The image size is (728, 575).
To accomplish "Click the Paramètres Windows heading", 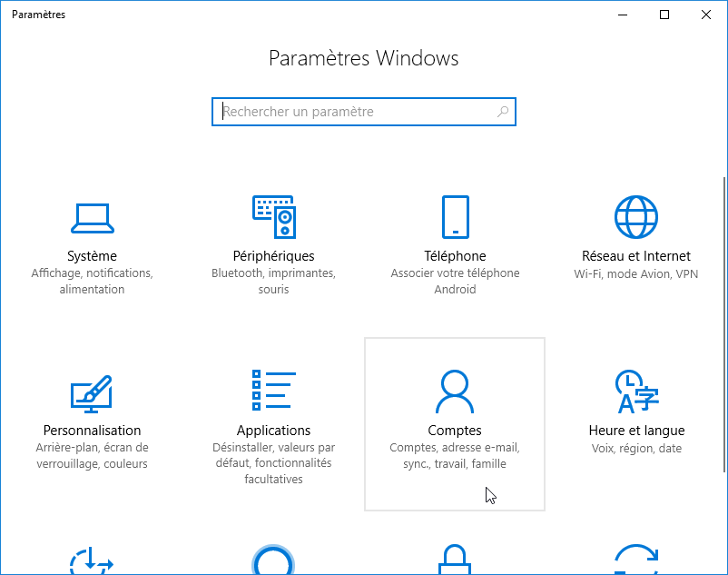I will coord(364,58).
